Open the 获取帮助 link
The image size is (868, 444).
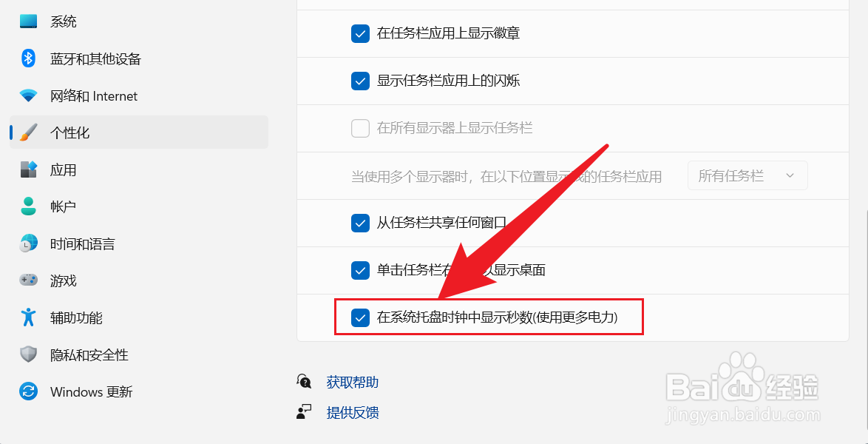pos(353,382)
